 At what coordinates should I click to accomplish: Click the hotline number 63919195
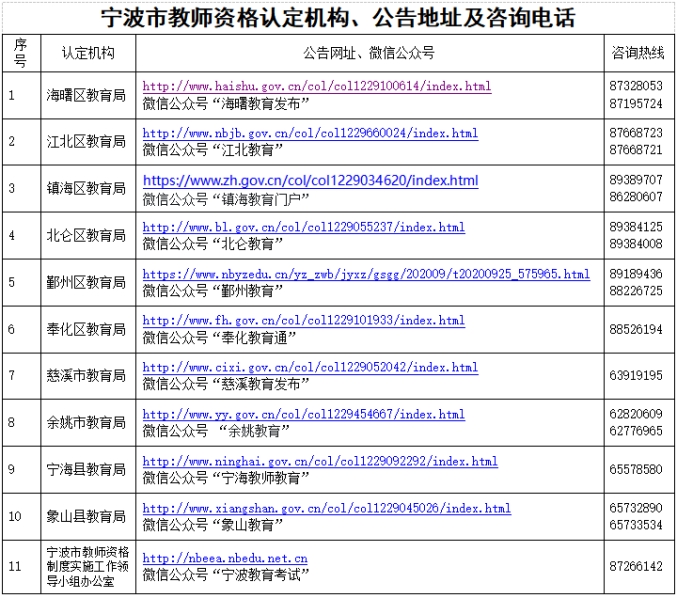(x=636, y=376)
